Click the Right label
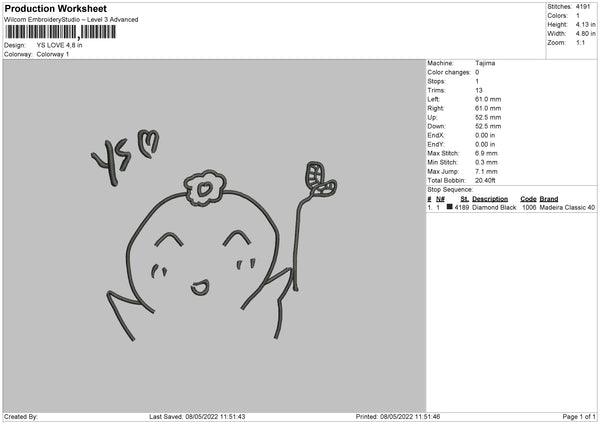This screenshot has height=424, width=600. [435, 108]
